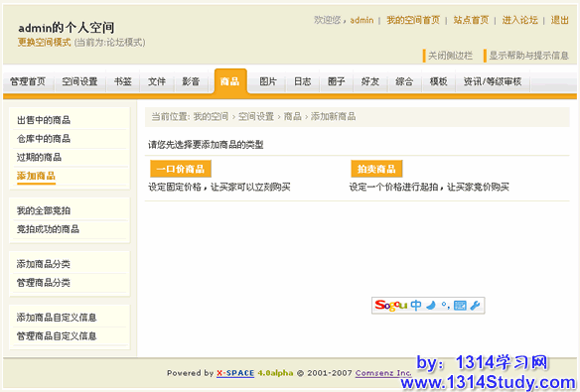Screen dimensions: 580x392
Task: Click 添加商品分类 in sidebar
Action: [x=44, y=264]
